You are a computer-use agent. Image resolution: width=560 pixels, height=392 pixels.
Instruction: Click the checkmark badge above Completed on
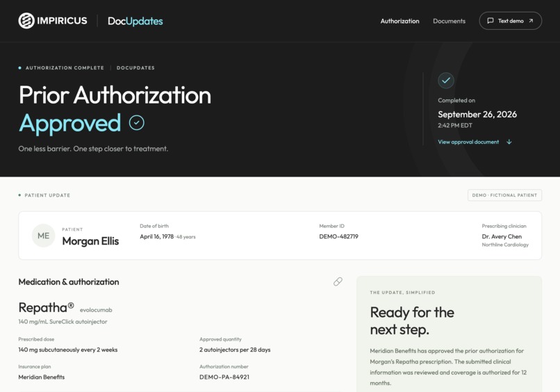point(446,81)
